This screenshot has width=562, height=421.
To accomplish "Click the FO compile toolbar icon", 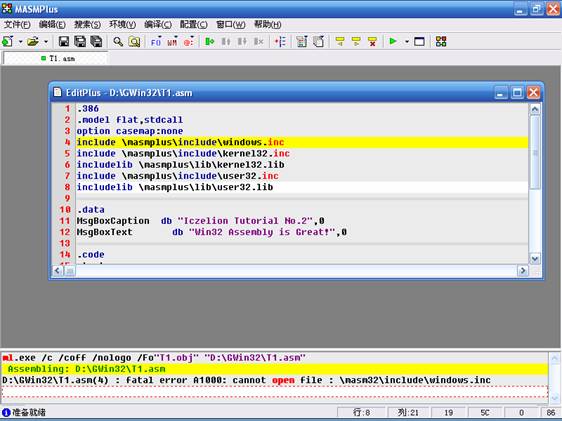I will click(156, 42).
